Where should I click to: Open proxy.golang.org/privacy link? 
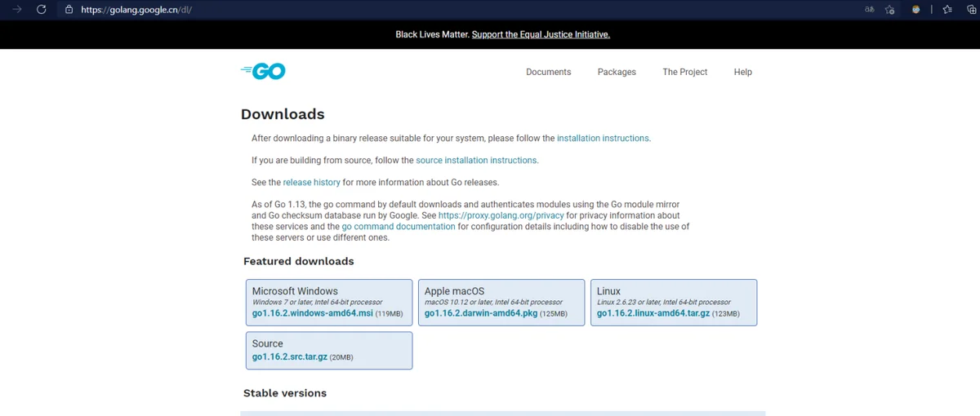pos(501,215)
